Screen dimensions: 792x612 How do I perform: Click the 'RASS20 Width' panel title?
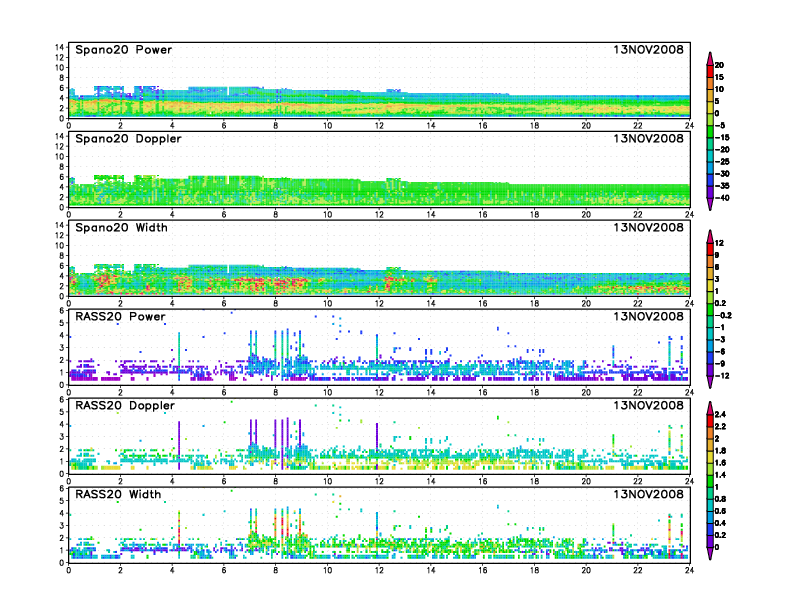tap(118, 494)
